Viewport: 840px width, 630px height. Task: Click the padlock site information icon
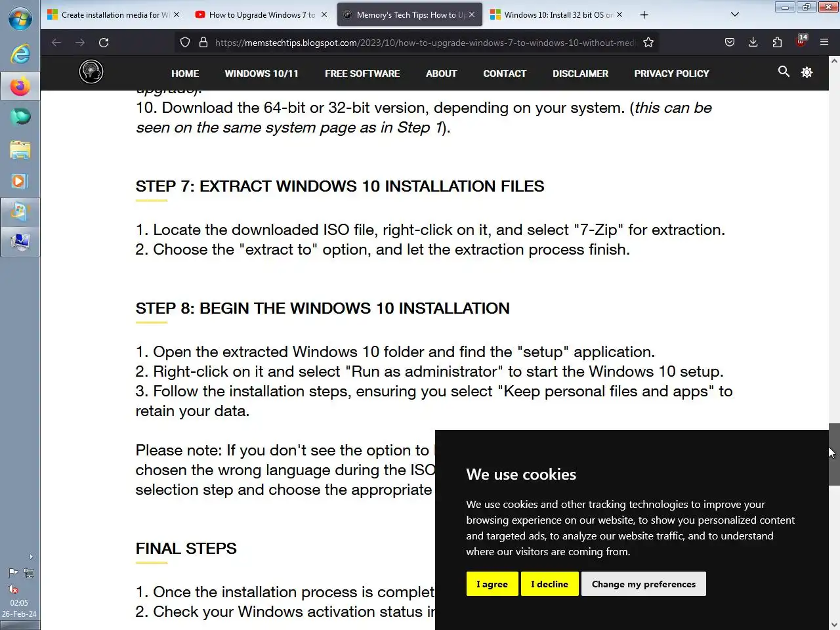pyautogui.click(x=203, y=43)
